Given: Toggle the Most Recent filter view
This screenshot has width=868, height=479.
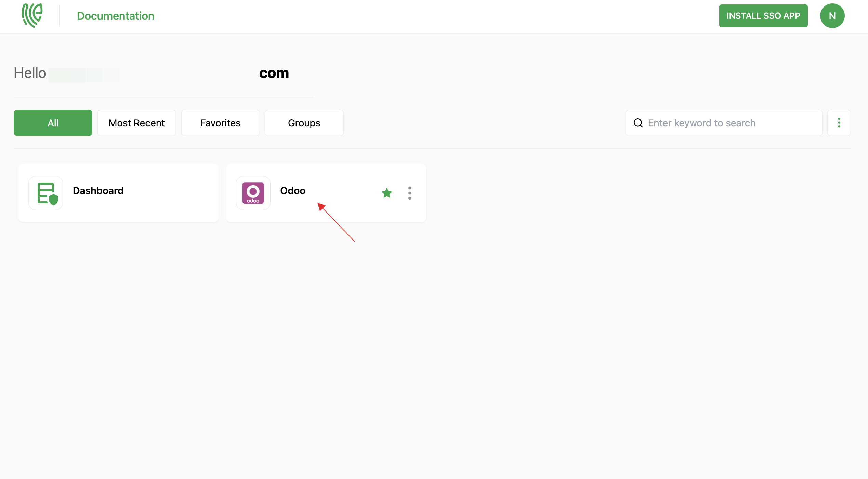Looking at the screenshot, I should point(136,123).
